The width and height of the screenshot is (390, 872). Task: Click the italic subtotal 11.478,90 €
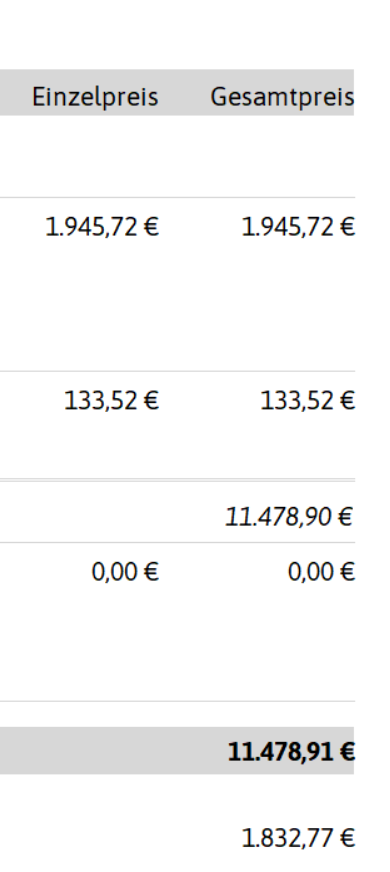click(289, 517)
